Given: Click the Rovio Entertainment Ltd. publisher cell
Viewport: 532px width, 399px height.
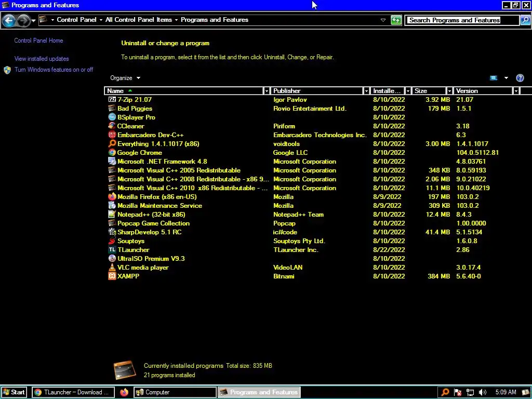Looking at the screenshot, I should click(x=310, y=109).
